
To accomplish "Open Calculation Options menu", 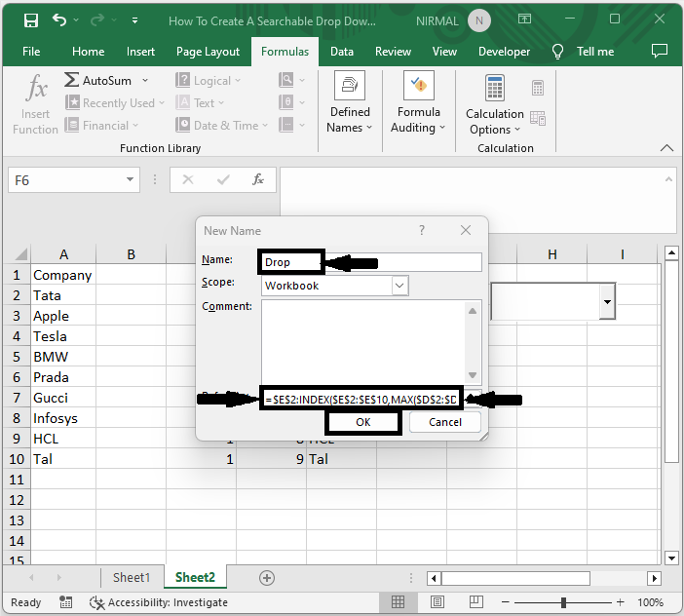I will 495,105.
